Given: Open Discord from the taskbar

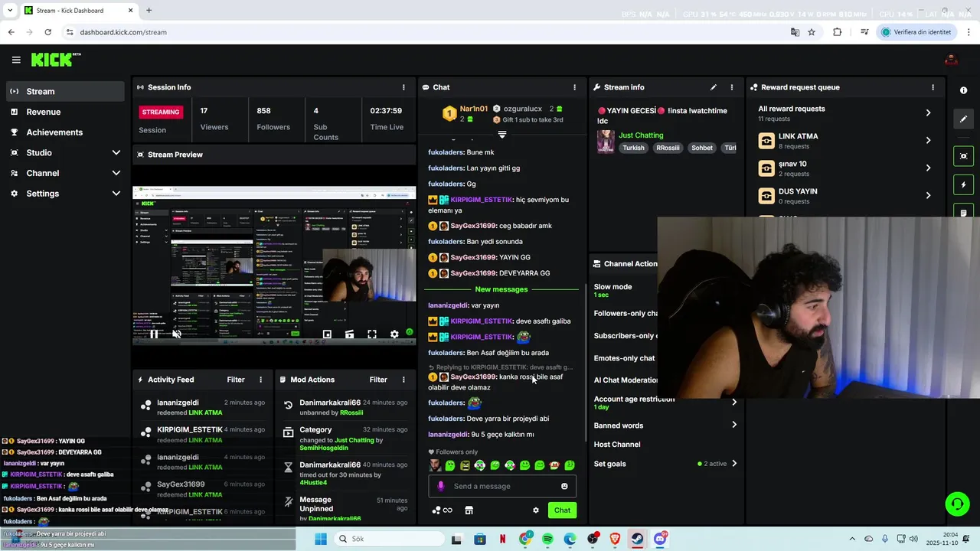Looking at the screenshot, I should (x=660, y=539).
